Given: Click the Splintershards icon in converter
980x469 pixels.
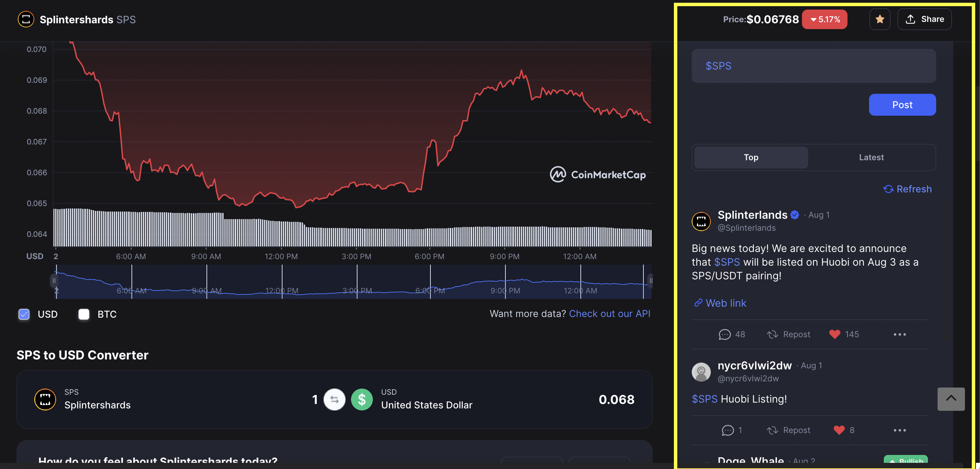Looking at the screenshot, I should coord(45,399).
